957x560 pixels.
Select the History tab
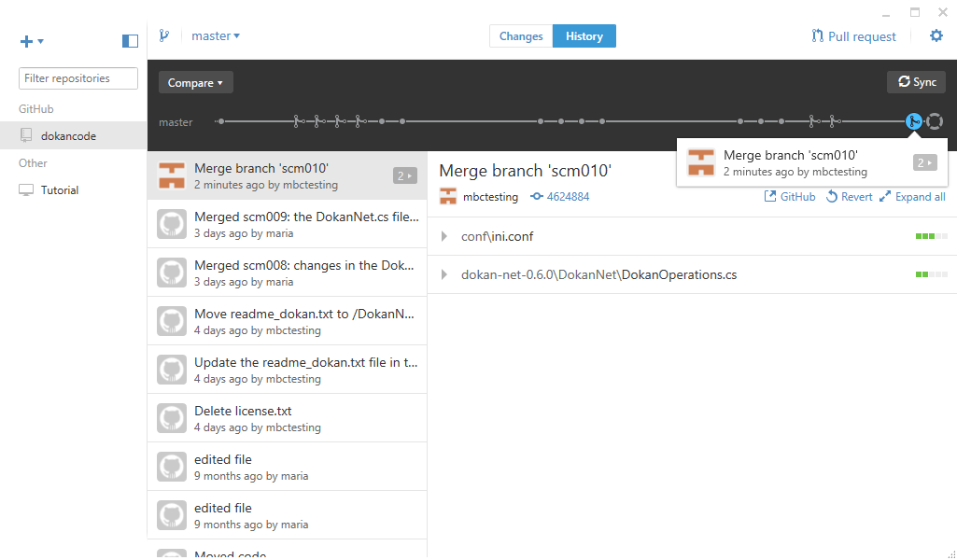point(584,35)
